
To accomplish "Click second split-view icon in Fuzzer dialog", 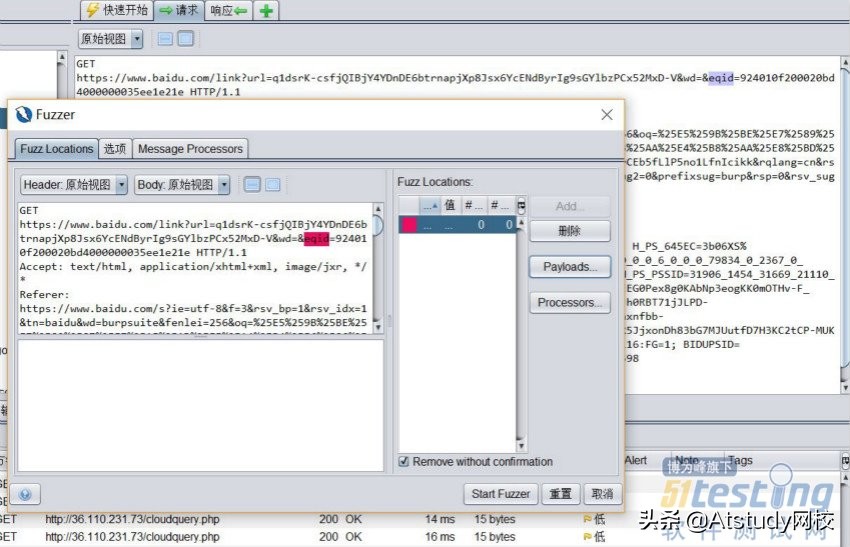I will tap(273, 185).
